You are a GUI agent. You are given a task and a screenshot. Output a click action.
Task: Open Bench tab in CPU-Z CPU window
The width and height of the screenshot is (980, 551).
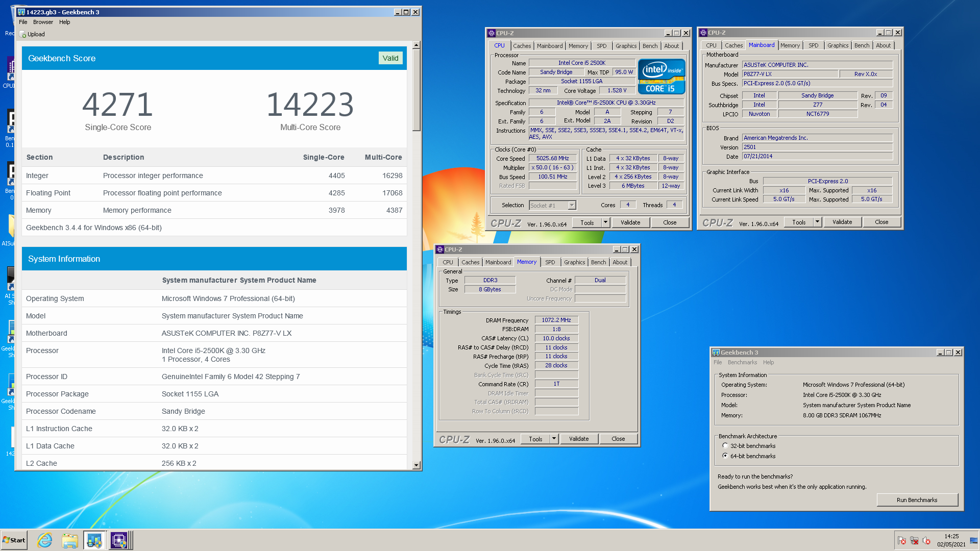click(x=650, y=46)
